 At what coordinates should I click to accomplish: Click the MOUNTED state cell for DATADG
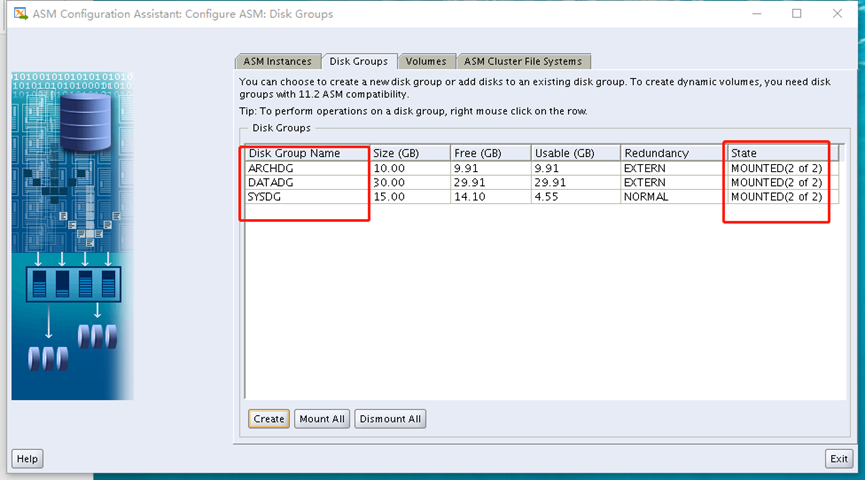[783, 183]
